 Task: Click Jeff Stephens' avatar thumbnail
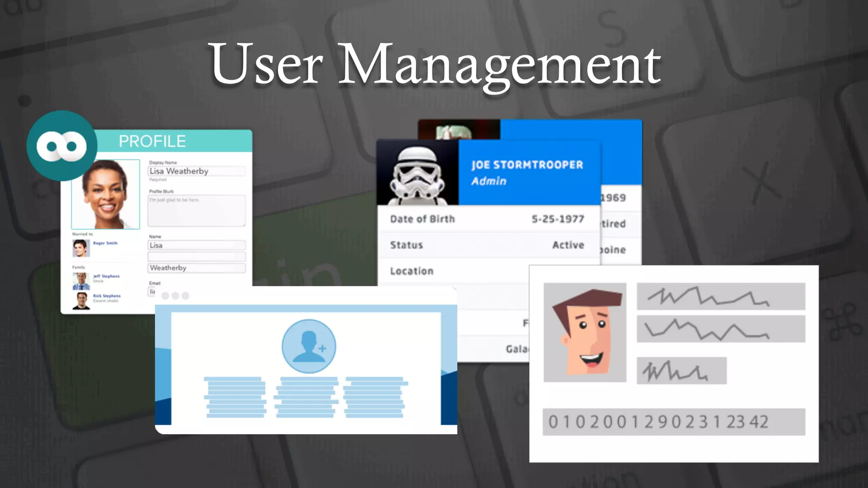coord(81,281)
